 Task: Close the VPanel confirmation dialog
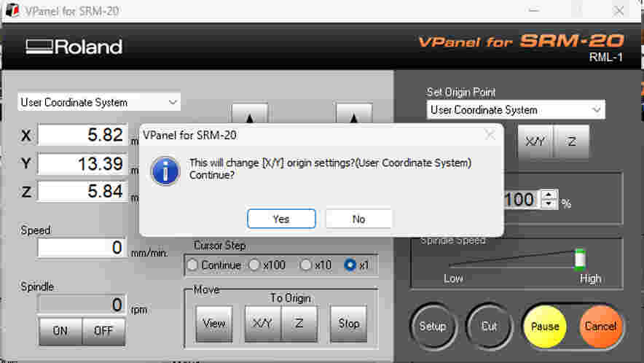click(490, 134)
